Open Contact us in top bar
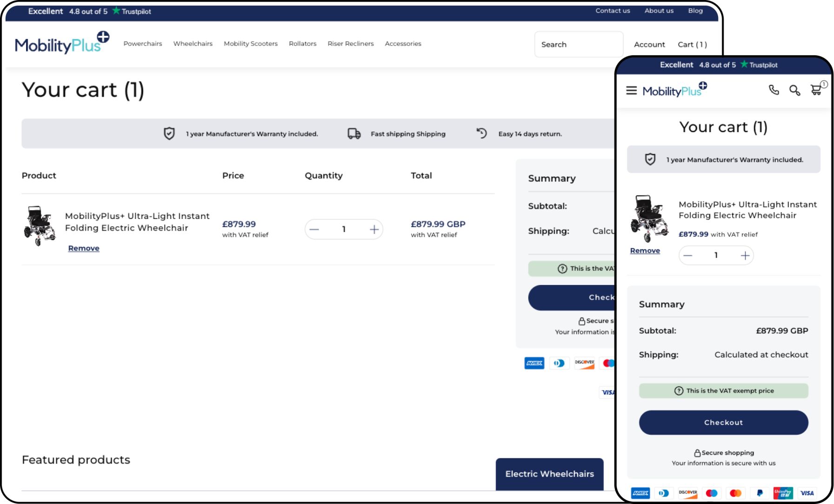This screenshot has width=834, height=504. click(613, 11)
